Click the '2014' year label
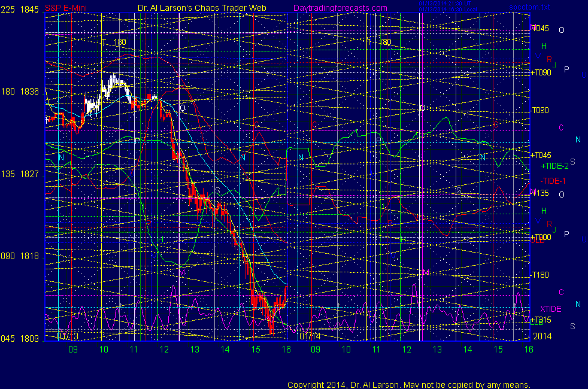588x389 pixels. click(x=542, y=336)
